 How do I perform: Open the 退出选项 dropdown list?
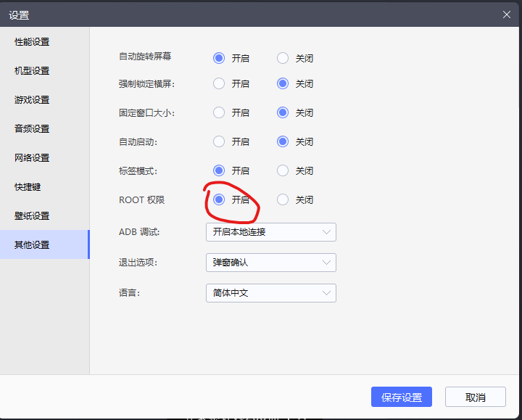click(x=270, y=263)
